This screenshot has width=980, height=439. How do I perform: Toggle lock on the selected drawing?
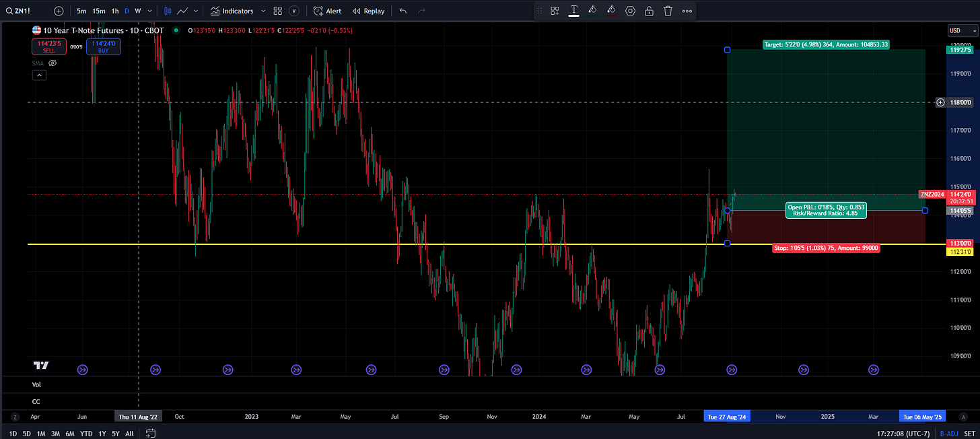pos(649,11)
